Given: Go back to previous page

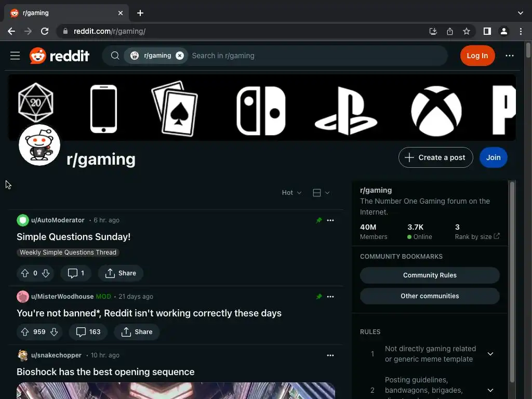Looking at the screenshot, I should click(11, 31).
